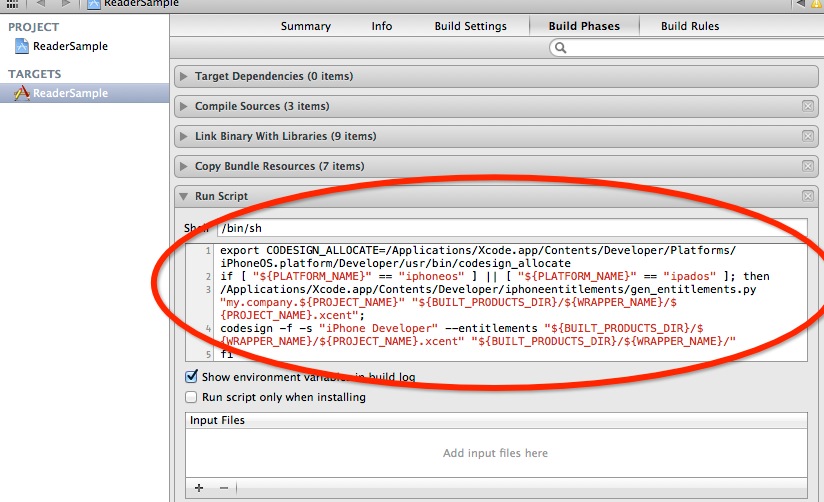Select the ReaderSample target application icon
This screenshot has width=824, height=502.
(22, 93)
